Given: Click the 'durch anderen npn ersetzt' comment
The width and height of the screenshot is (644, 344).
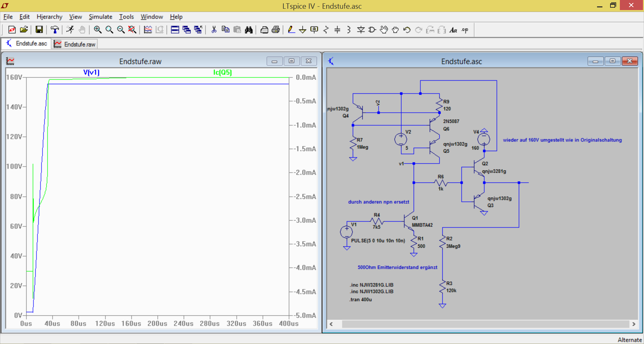Looking at the screenshot, I should click(x=379, y=202).
